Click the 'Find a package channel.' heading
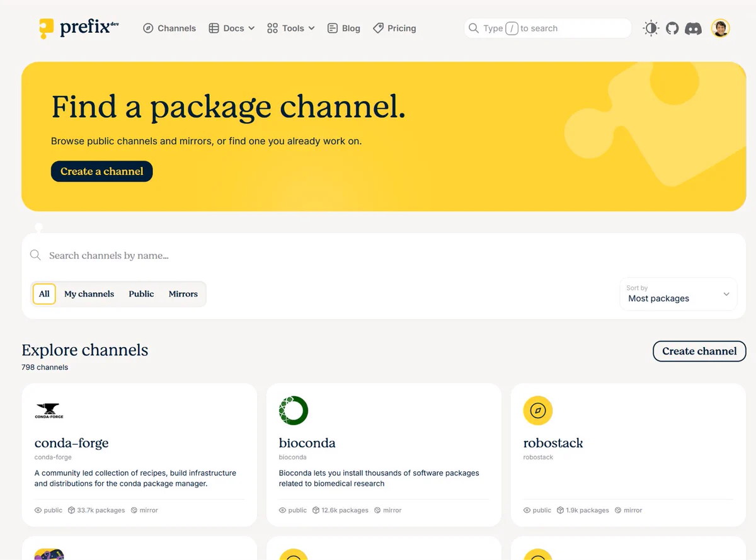 228,106
